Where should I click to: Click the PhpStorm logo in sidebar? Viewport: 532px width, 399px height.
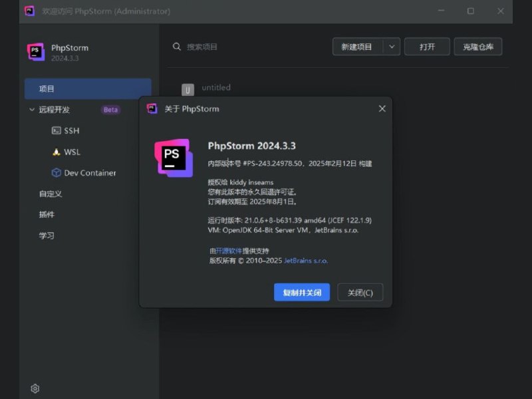tap(36, 52)
